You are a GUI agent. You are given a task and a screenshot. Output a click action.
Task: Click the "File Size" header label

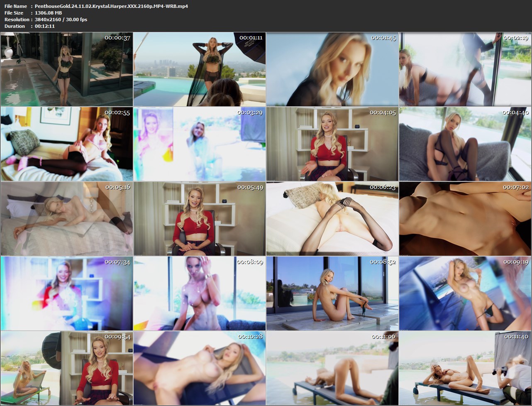(14, 13)
